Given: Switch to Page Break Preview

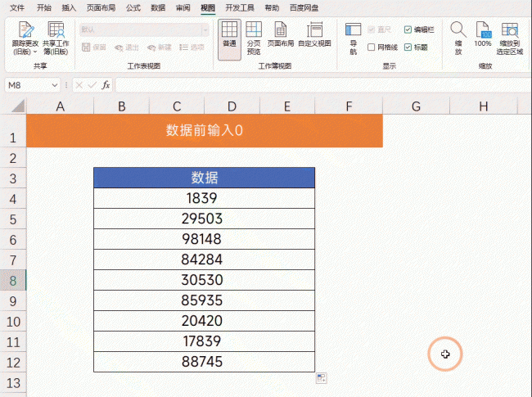Looking at the screenshot, I should 254,38.
